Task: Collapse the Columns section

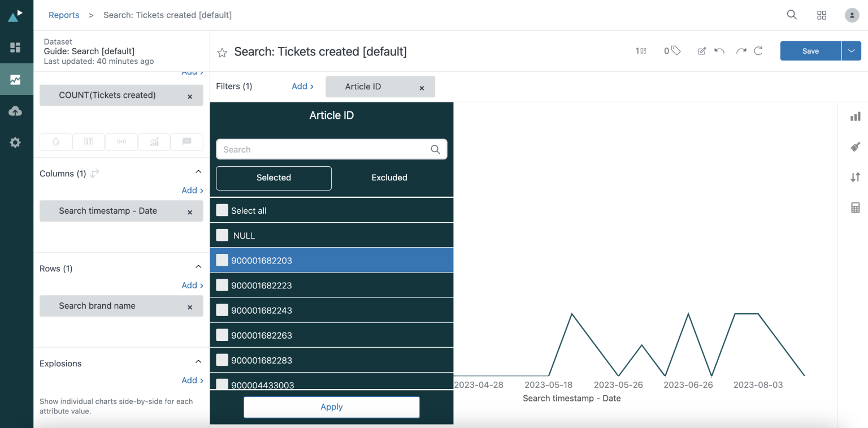Action: pos(198,172)
